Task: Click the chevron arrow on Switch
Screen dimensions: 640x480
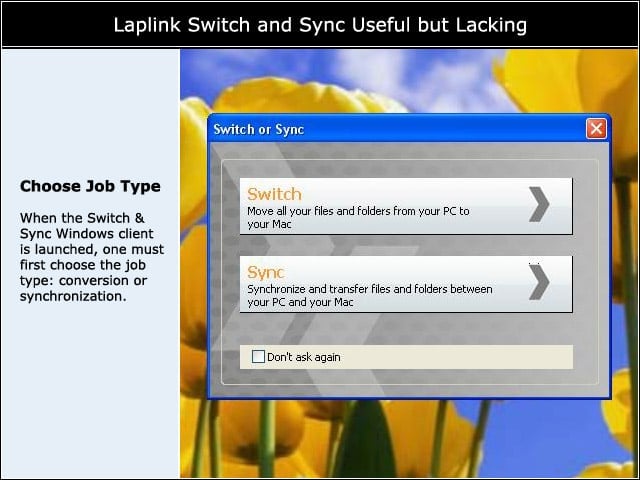Action: 539,204
